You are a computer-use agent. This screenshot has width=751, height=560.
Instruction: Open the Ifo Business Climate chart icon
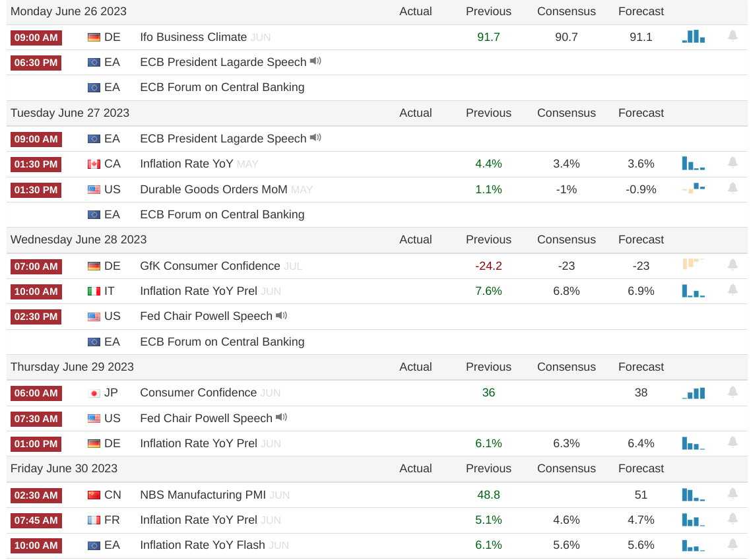pyautogui.click(x=693, y=36)
